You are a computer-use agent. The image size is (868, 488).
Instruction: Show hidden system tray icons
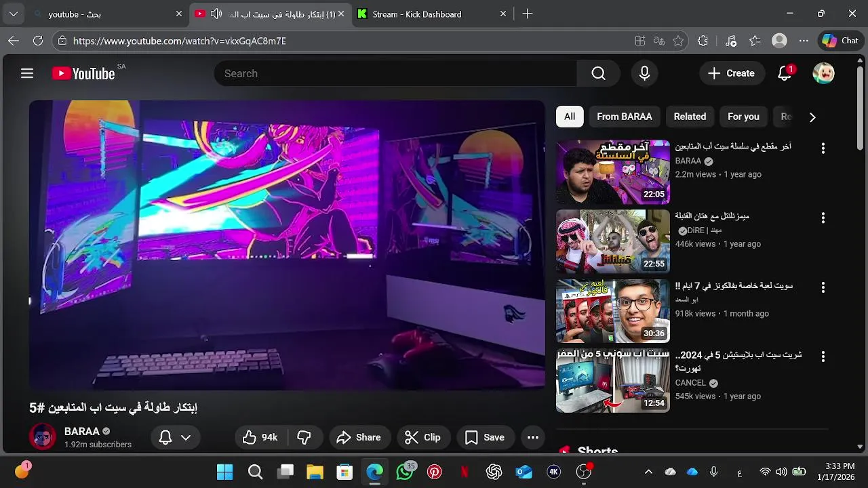(648, 472)
